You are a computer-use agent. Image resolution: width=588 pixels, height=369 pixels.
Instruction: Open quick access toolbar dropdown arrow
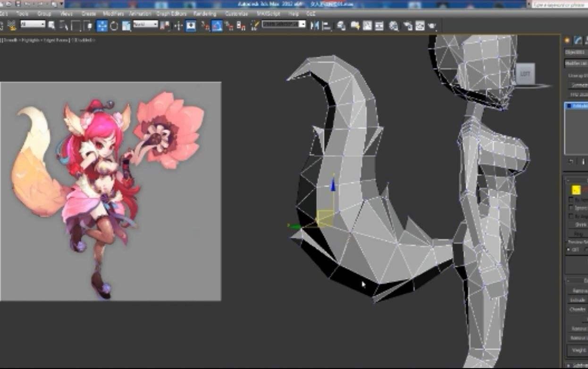coord(61,4)
